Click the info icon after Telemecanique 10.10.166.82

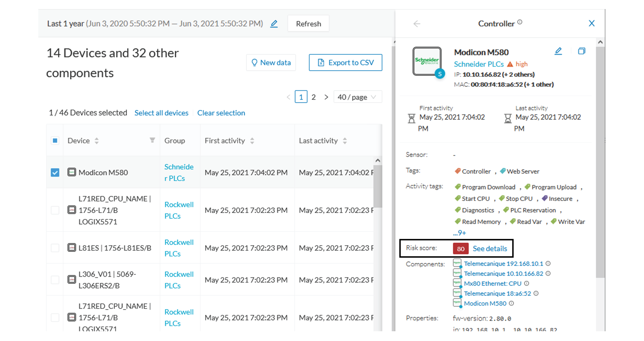click(x=548, y=273)
